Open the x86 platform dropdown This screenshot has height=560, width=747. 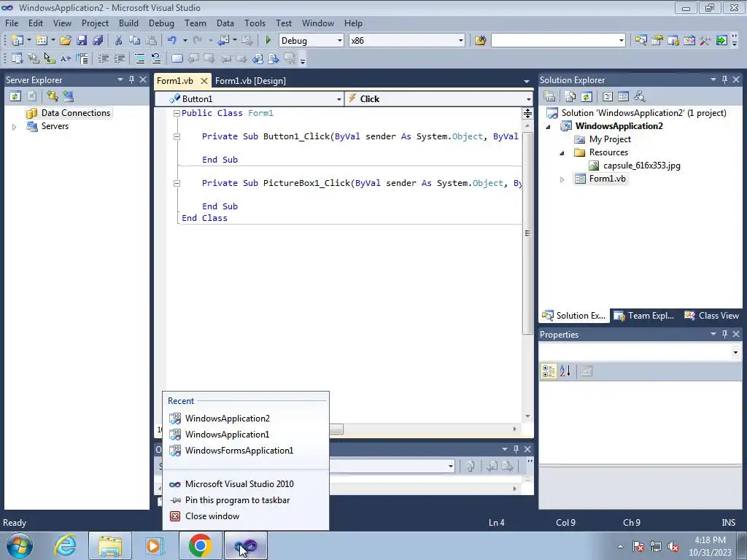point(461,41)
